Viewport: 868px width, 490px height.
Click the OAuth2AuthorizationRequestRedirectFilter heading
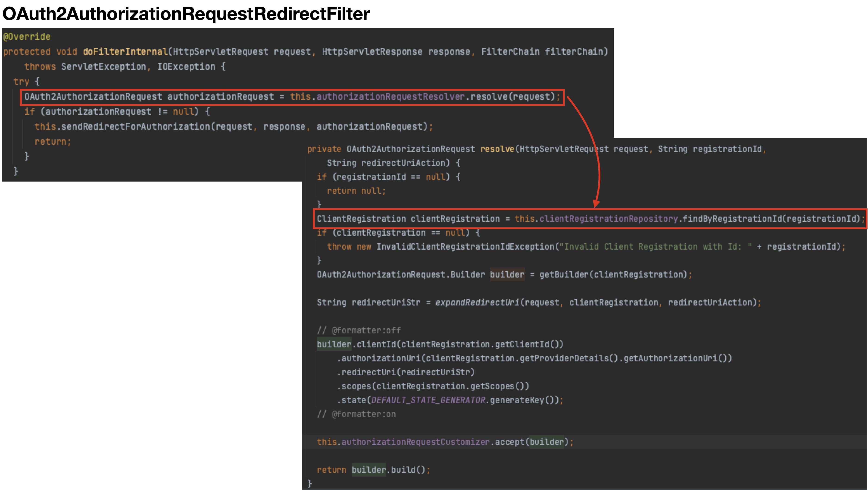(x=186, y=14)
